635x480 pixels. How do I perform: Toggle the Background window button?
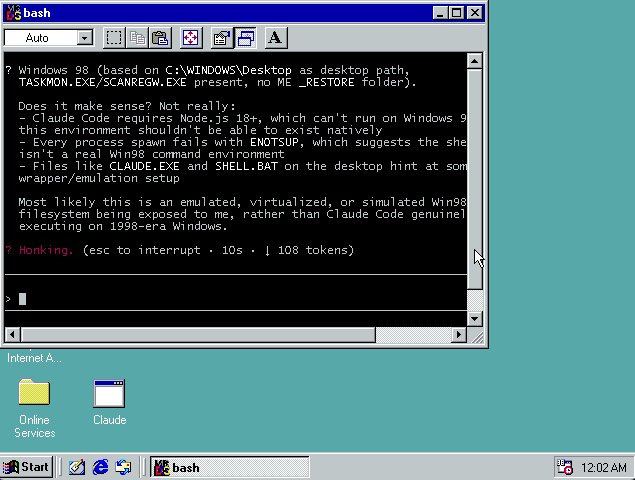click(245, 38)
